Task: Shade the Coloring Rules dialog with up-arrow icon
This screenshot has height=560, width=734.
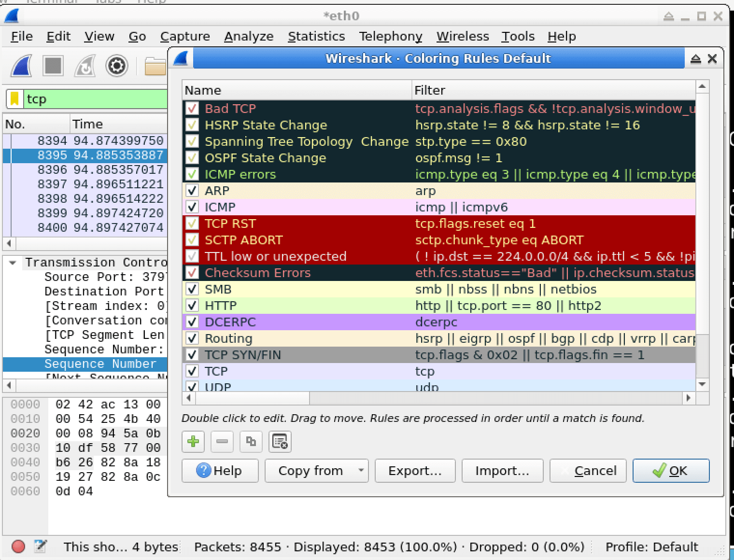Action: click(x=695, y=58)
